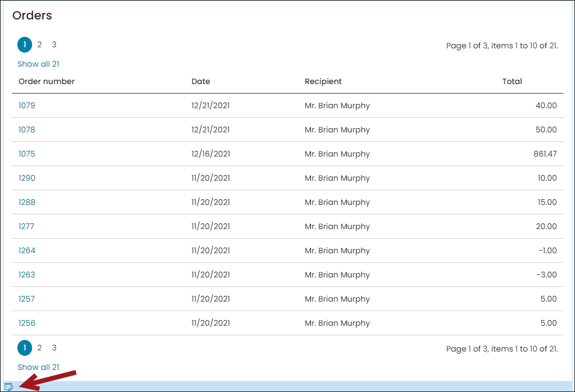Click the Total column header

point(512,81)
